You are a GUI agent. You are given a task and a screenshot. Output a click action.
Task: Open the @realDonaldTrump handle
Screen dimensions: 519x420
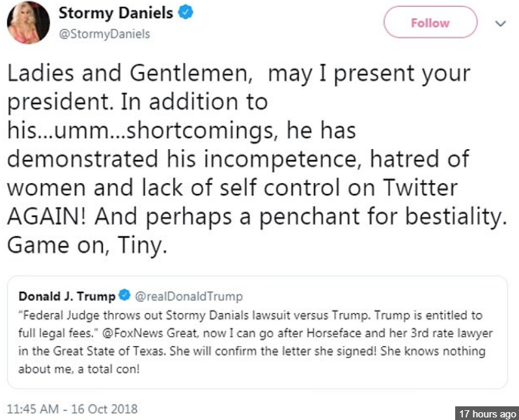[x=188, y=297]
